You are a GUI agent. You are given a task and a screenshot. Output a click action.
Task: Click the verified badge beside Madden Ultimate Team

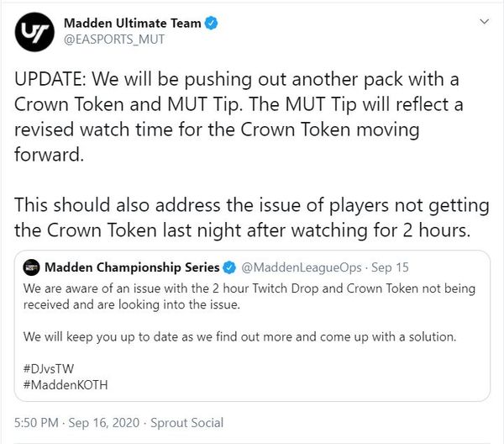pos(212,24)
